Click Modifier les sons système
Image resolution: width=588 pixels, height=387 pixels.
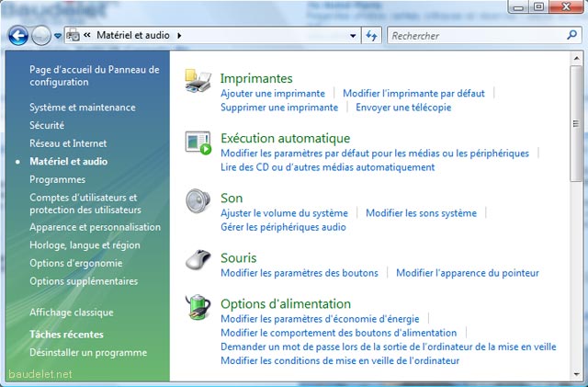(x=421, y=213)
